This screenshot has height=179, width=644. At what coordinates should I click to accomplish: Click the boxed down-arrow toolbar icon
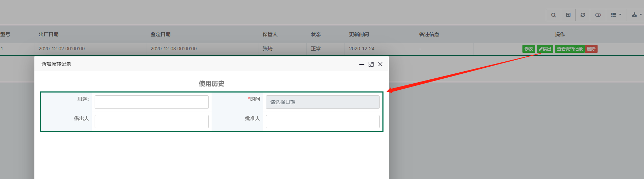pyautogui.click(x=568, y=15)
